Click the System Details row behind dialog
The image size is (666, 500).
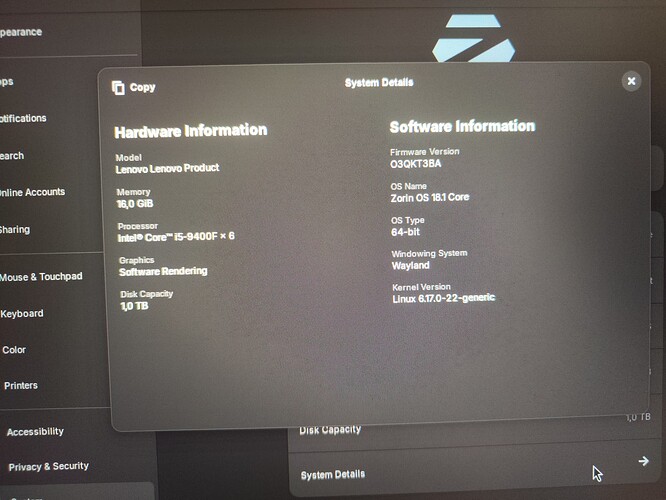point(474,470)
